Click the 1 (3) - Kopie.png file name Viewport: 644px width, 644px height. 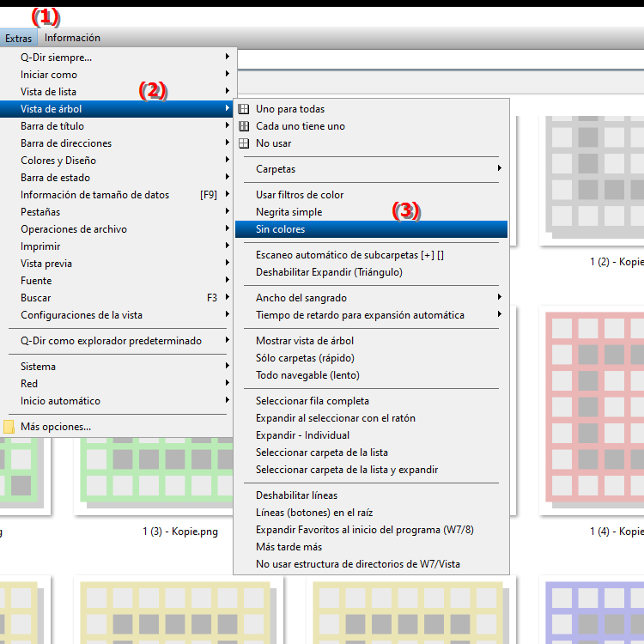180,532
